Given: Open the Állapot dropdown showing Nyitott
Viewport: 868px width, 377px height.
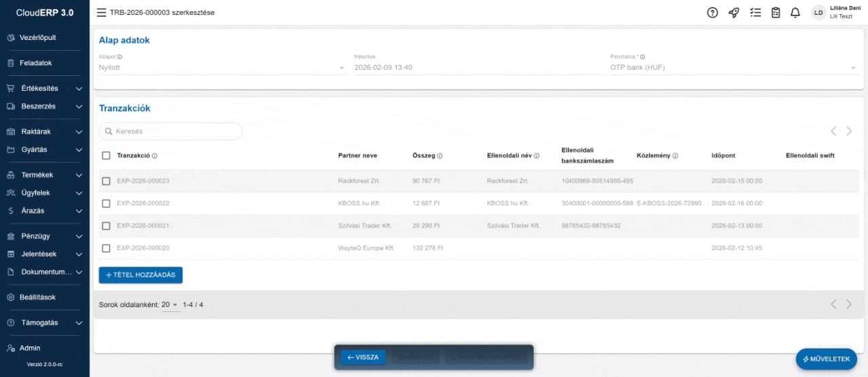Looking at the screenshot, I should click(222, 68).
